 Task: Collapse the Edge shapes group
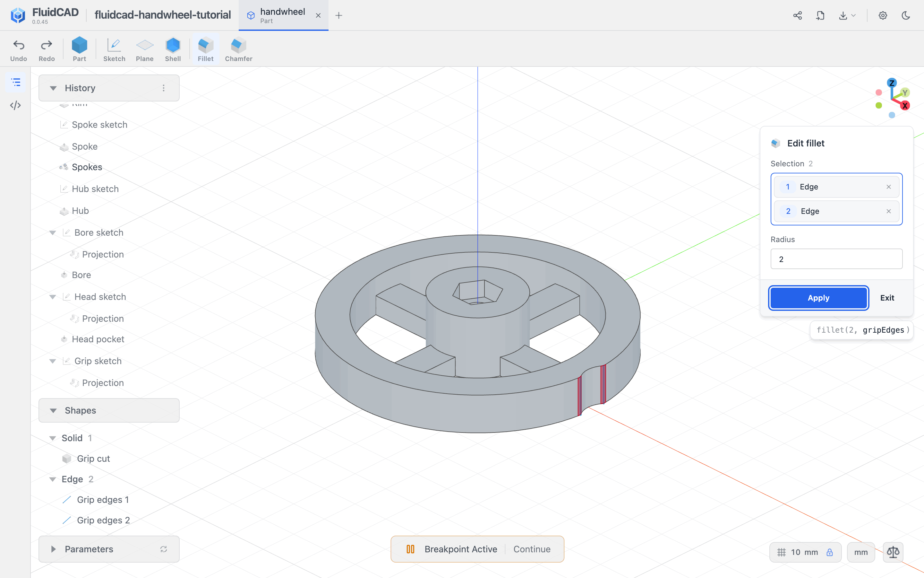53,479
